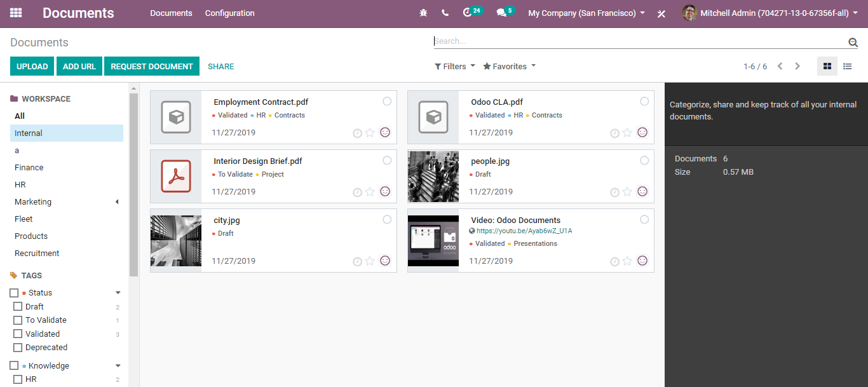Open the Favorites dropdown
Viewport: 868px width, 387px height.
click(510, 66)
